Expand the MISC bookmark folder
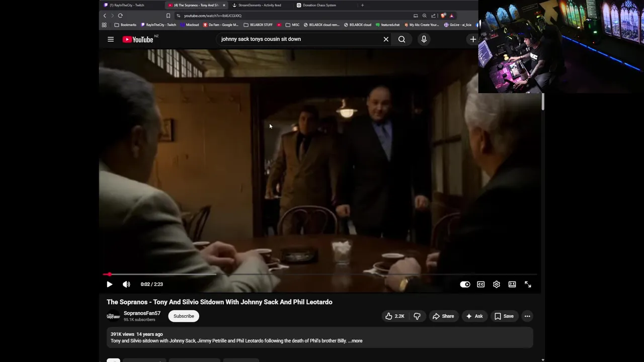The height and width of the screenshot is (362, 644). (292, 25)
